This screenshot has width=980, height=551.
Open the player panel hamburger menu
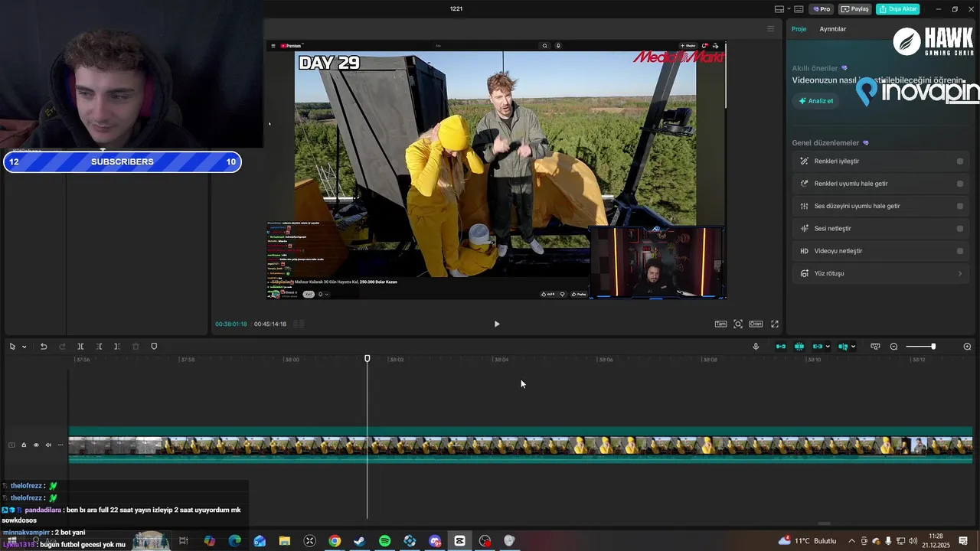click(771, 29)
